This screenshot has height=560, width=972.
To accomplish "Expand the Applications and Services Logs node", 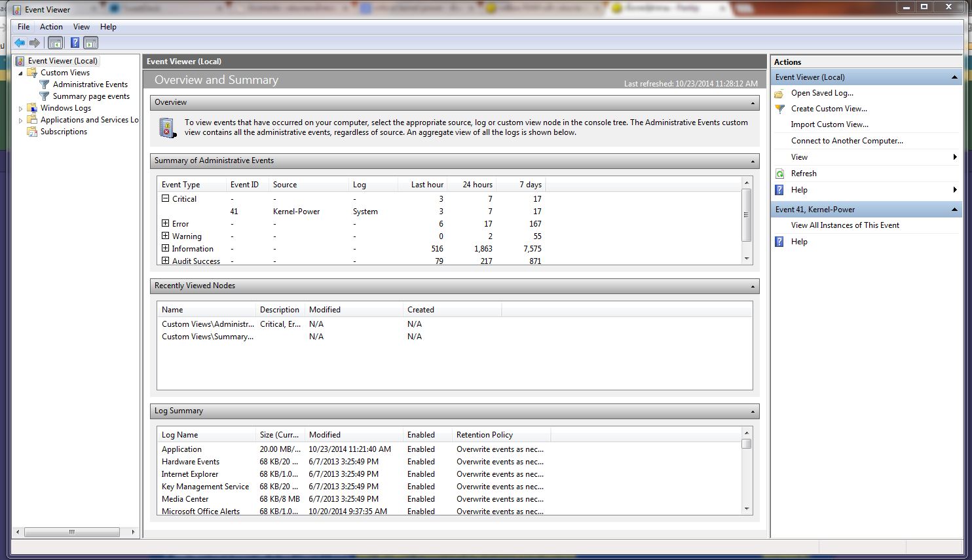I will (x=20, y=121).
